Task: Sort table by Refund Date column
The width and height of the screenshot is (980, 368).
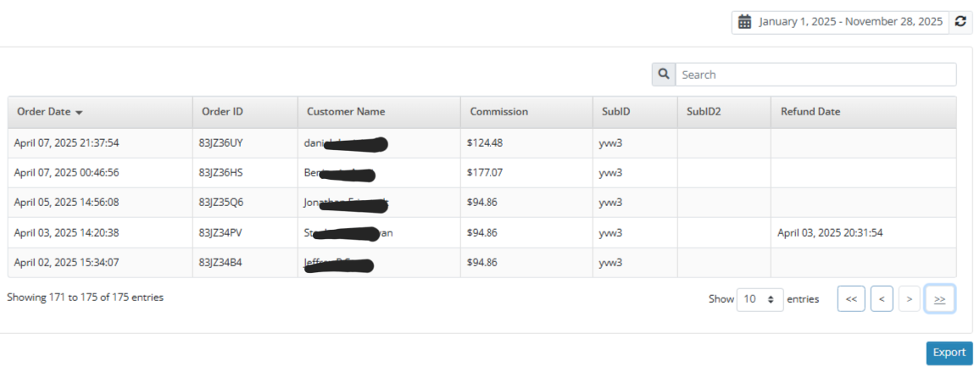Action: (x=810, y=112)
